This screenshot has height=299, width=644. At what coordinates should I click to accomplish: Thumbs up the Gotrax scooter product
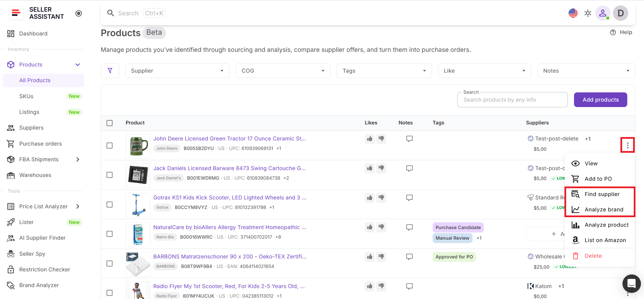click(369, 198)
